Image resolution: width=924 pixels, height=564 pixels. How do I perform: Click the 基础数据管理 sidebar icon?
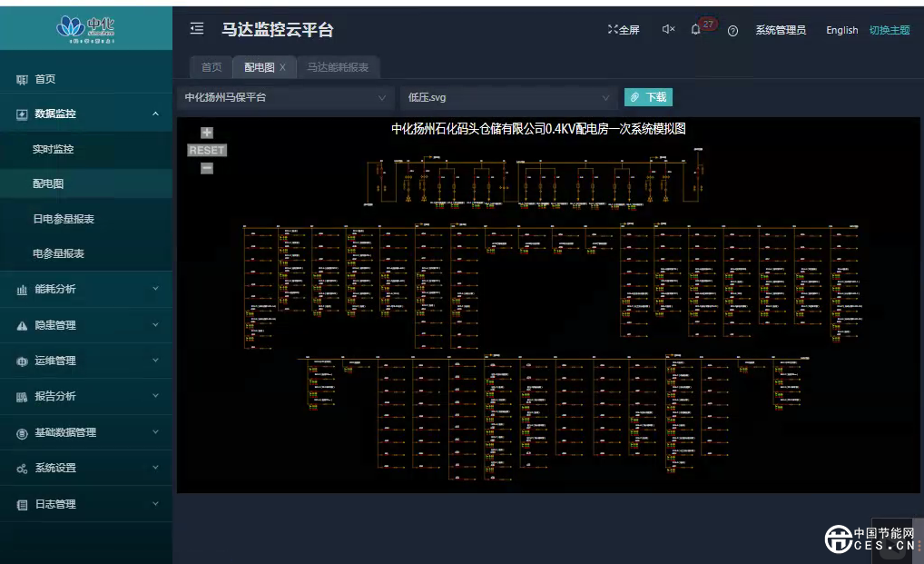(x=22, y=434)
